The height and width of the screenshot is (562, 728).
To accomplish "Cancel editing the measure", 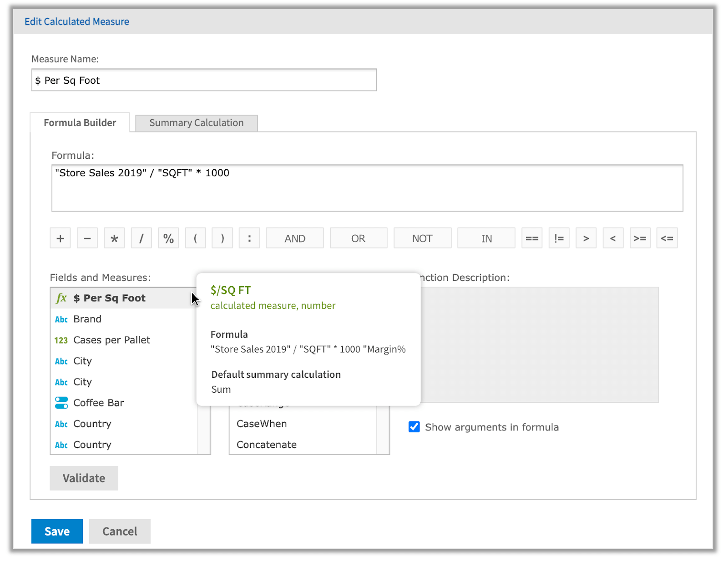I will coord(120,531).
